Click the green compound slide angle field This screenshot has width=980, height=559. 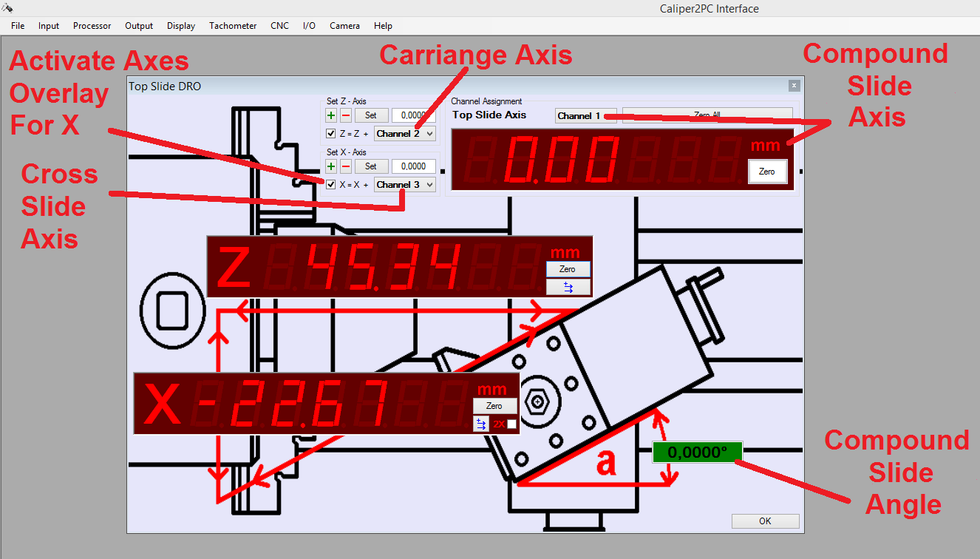click(x=697, y=452)
